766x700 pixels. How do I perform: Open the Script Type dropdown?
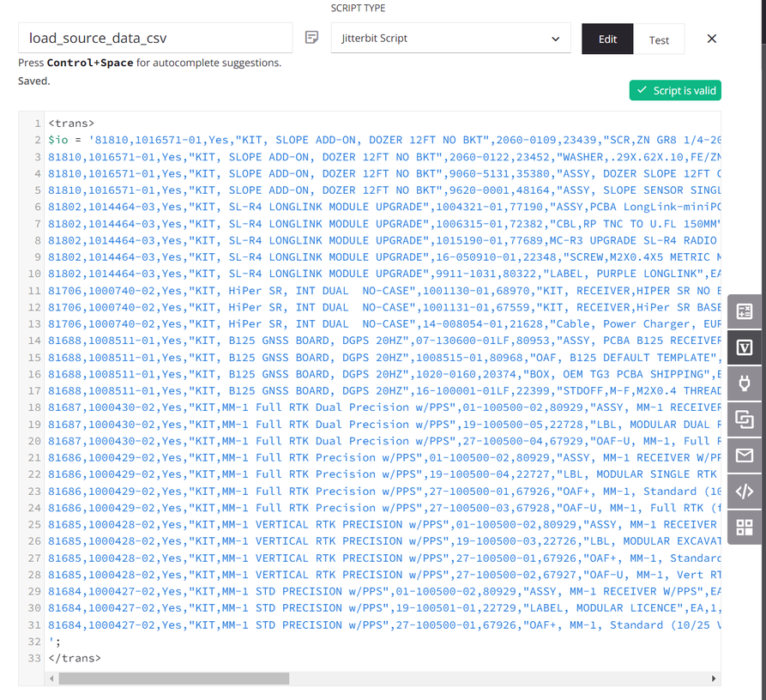(x=450, y=38)
